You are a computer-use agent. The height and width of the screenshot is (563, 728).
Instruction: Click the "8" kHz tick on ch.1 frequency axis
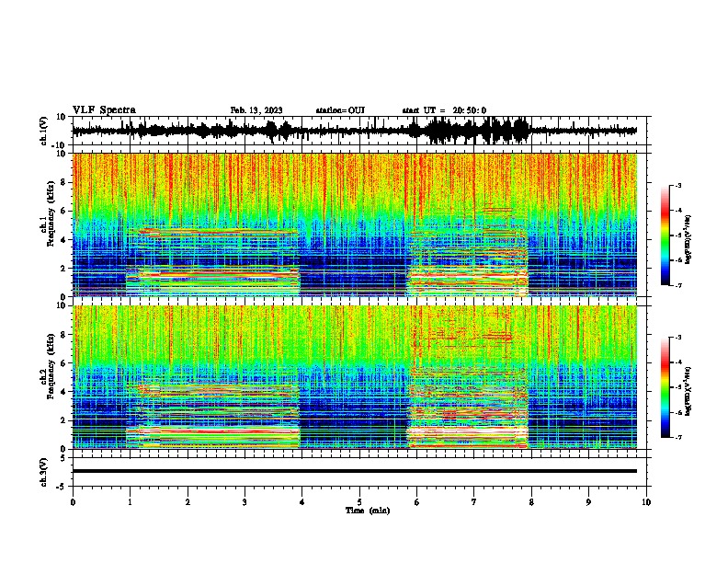64,182
